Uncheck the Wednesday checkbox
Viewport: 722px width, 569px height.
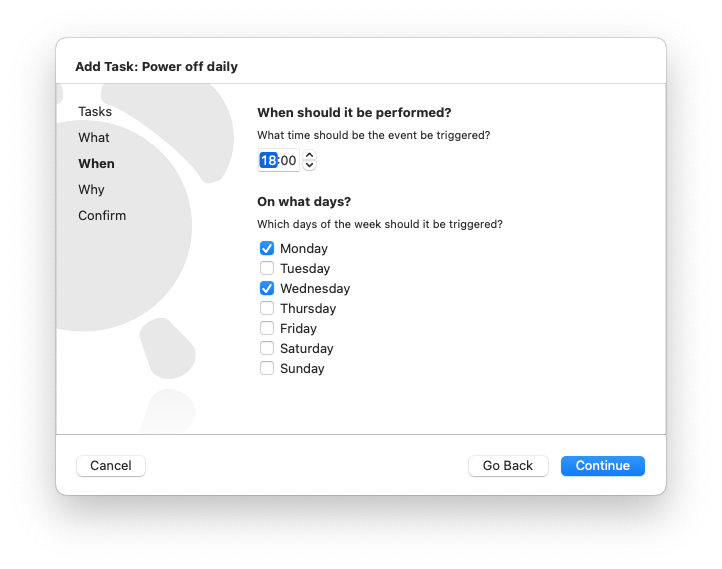[x=267, y=288]
